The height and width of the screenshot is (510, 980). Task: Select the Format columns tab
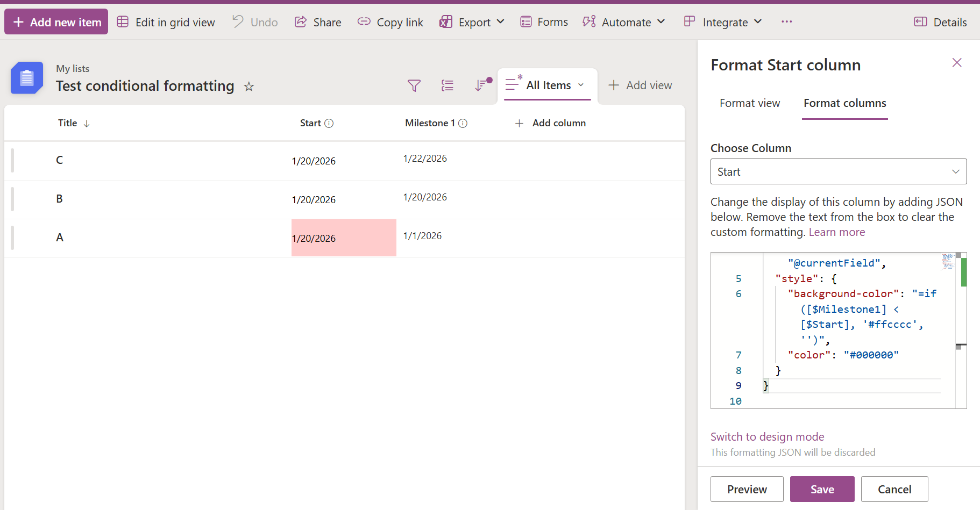click(845, 103)
